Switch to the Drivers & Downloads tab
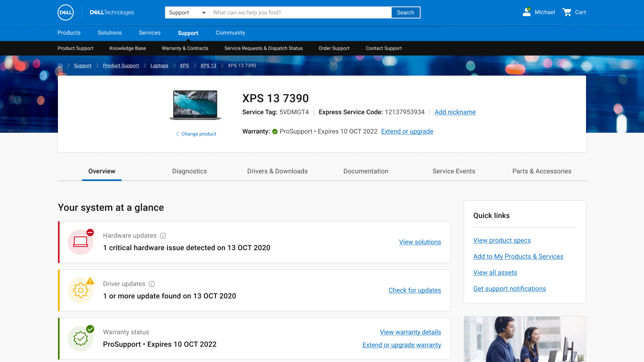The height and width of the screenshot is (362, 644). pos(277,171)
